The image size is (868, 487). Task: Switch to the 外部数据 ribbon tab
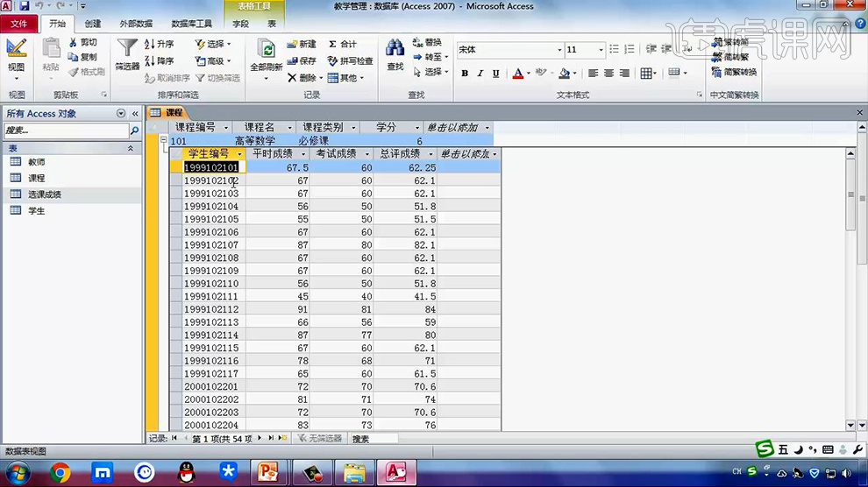pos(136,24)
